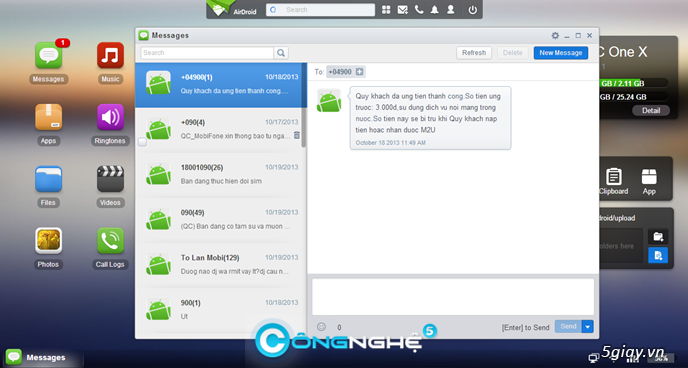Click the blue upload file icon

coord(658,255)
